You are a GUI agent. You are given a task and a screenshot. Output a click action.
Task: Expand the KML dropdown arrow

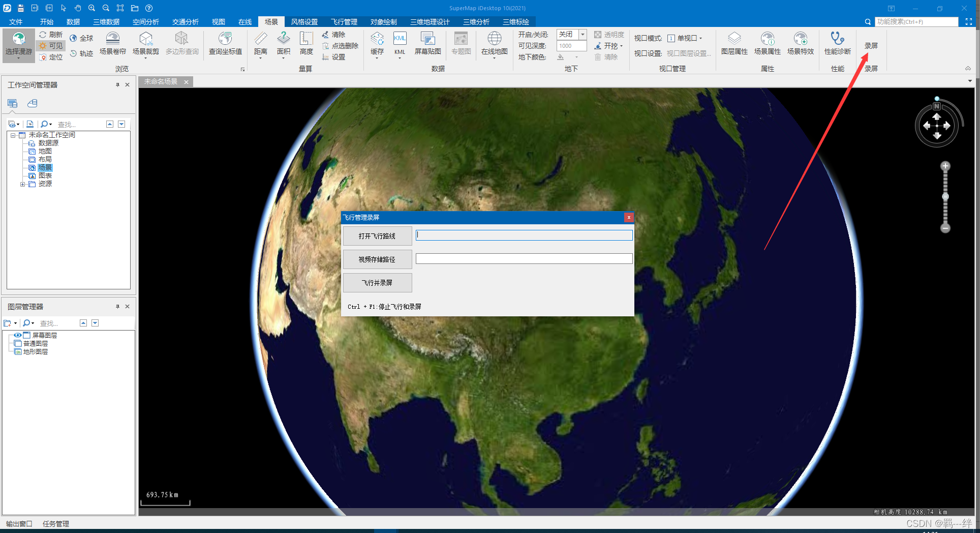coord(400,58)
